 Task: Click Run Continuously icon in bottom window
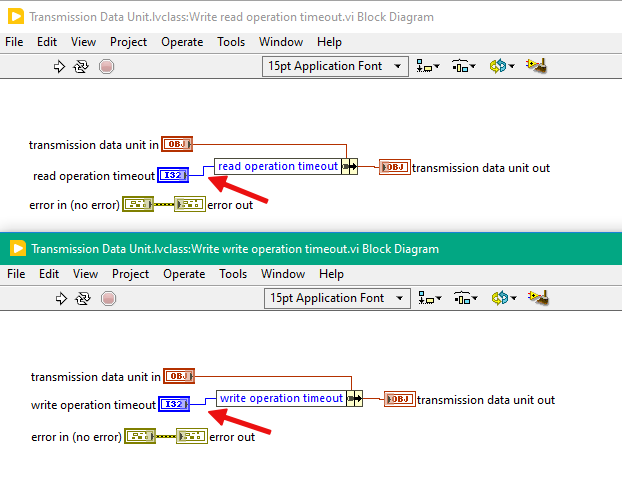click(83, 298)
